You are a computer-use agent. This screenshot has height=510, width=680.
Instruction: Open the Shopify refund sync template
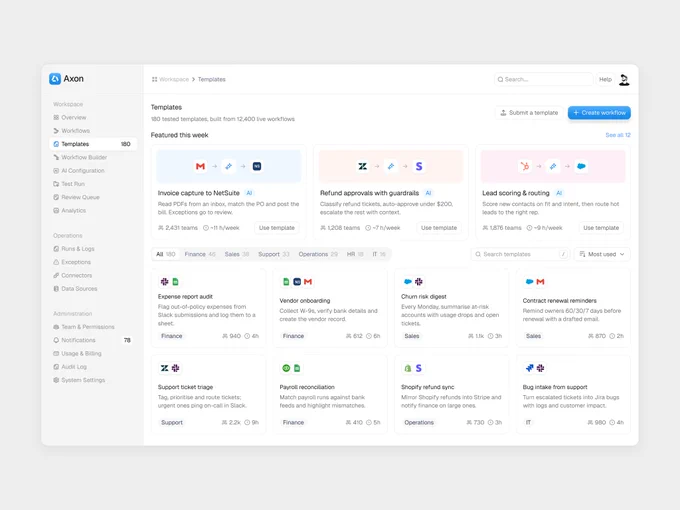coord(451,394)
